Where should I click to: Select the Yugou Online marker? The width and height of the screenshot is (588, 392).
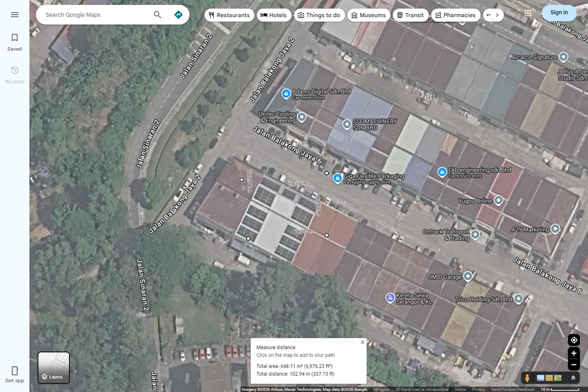click(498, 200)
